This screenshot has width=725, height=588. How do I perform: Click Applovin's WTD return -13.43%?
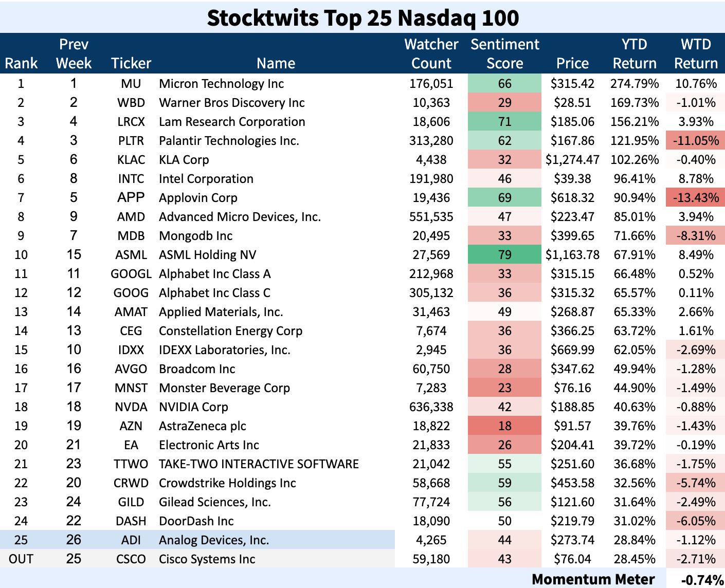click(696, 198)
